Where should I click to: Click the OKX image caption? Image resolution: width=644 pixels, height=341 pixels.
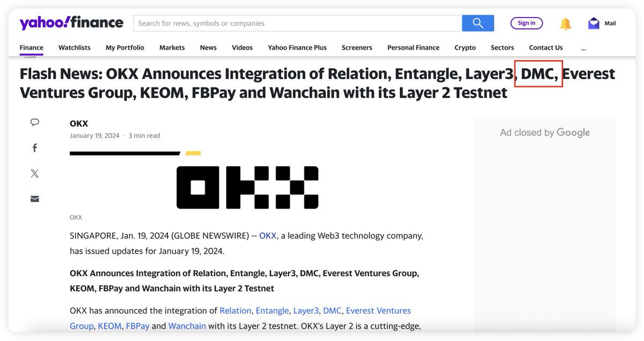tap(76, 217)
